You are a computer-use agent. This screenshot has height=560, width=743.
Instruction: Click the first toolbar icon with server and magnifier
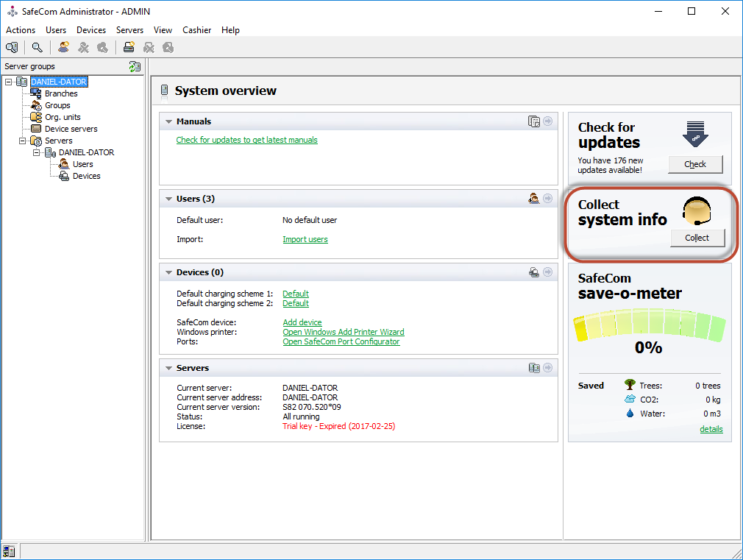pyautogui.click(x=12, y=48)
